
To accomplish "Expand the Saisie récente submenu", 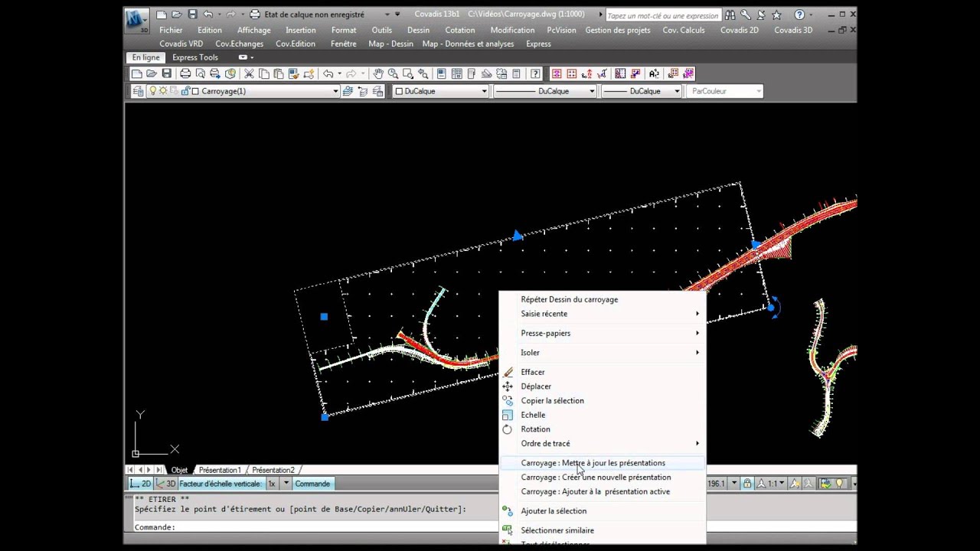I will click(x=602, y=314).
